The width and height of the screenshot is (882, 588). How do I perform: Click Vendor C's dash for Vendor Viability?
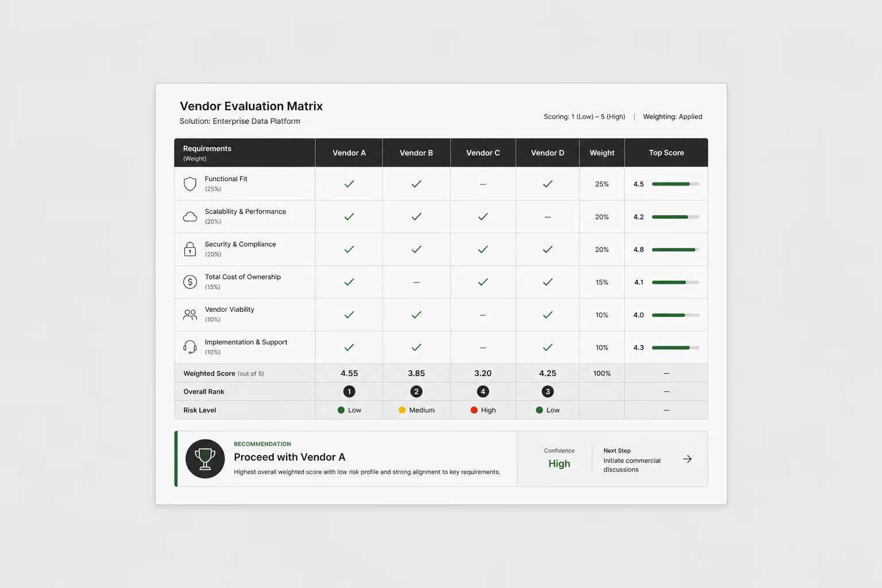(483, 315)
